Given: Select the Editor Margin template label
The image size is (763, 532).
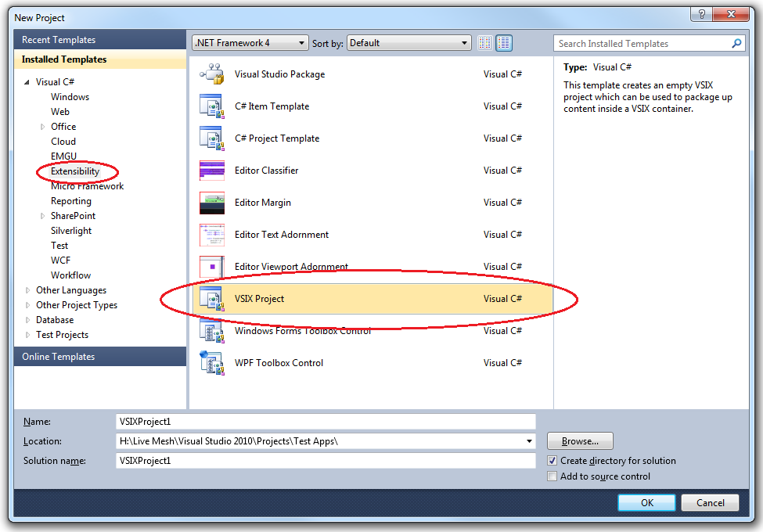Looking at the screenshot, I should point(263,203).
